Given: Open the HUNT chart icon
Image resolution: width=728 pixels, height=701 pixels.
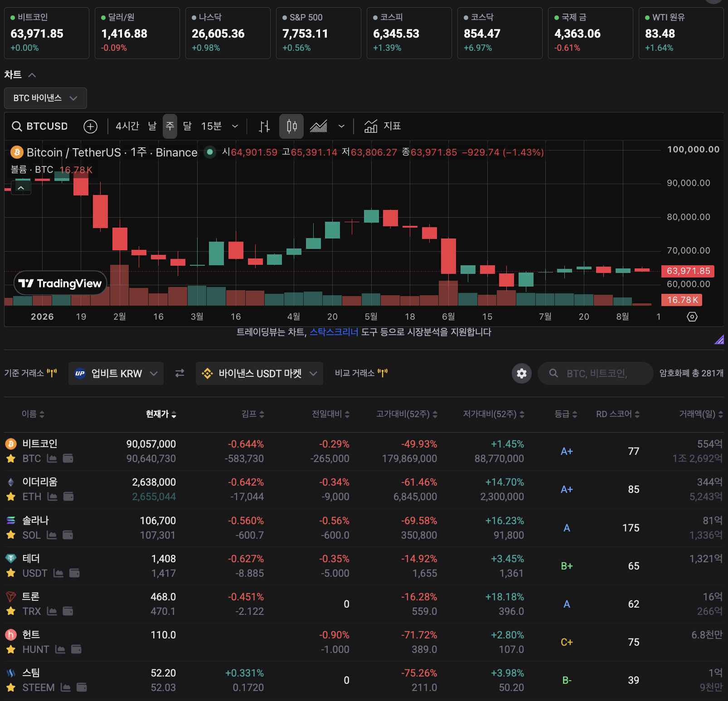Looking at the screenshot, I should (60, 649).
